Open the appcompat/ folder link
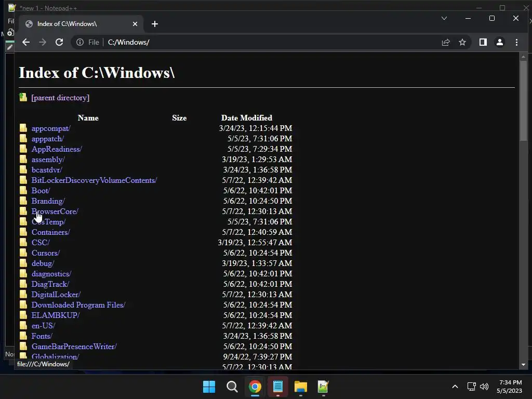This screenshot has width=532, height=399. (x=51, y=129)
